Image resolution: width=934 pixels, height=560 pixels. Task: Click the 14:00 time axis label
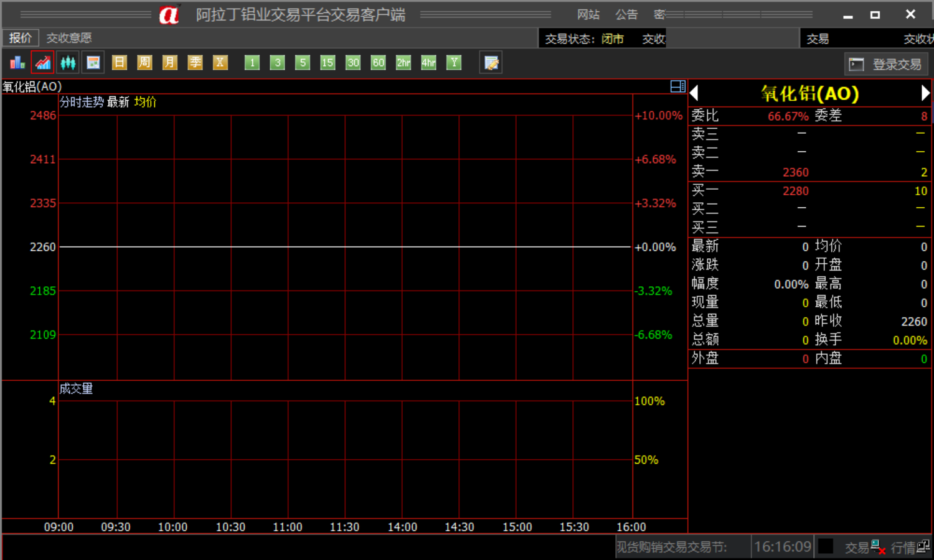(x=402, y=527)
